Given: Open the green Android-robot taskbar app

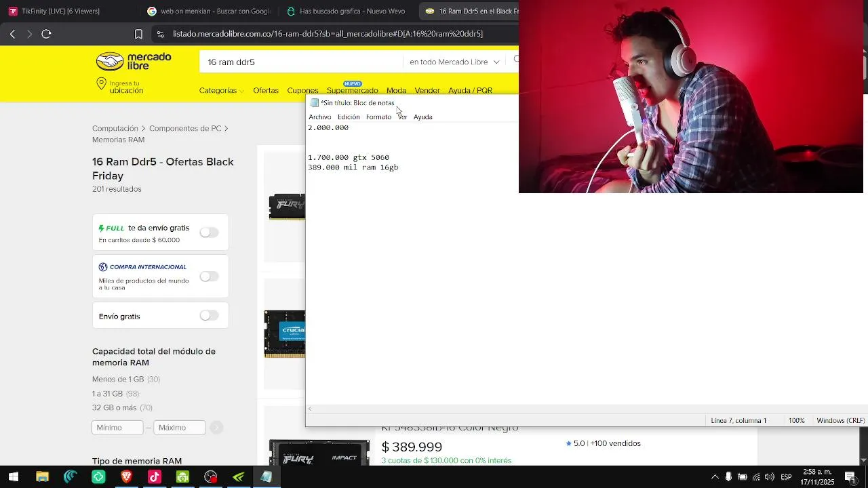Looking at the screenshot, I should coord(182,477).
